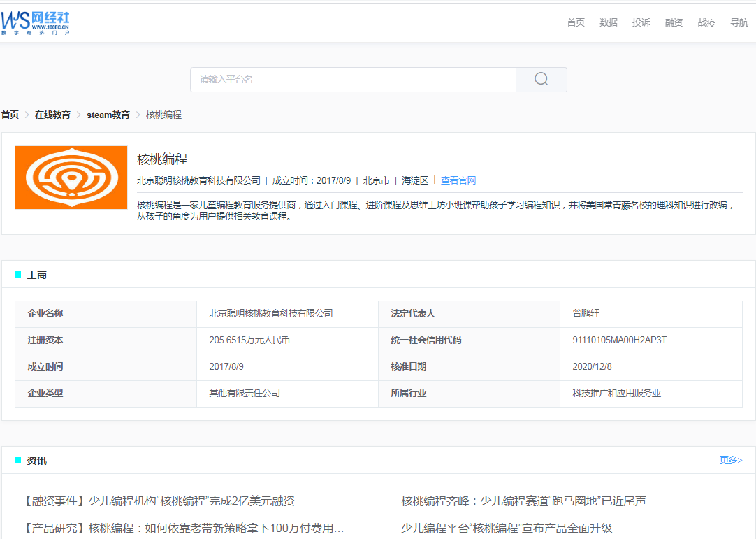This screenshot has width=756, height=539.
Task: Open the 融资 navigation item
Action: [674, 22]
